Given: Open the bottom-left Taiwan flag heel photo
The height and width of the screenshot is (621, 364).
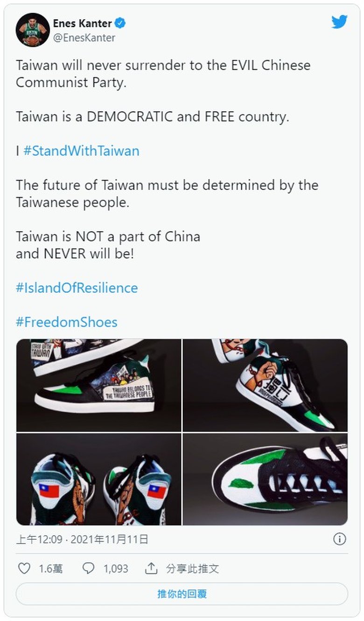Looking at the screenshot, I should pos(98,479).
